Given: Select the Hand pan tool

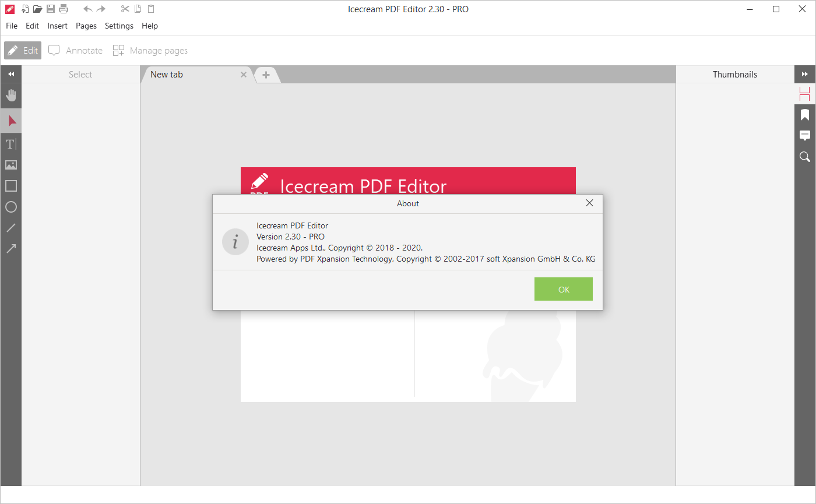Looking at the screenshot, I should [11, 96].
